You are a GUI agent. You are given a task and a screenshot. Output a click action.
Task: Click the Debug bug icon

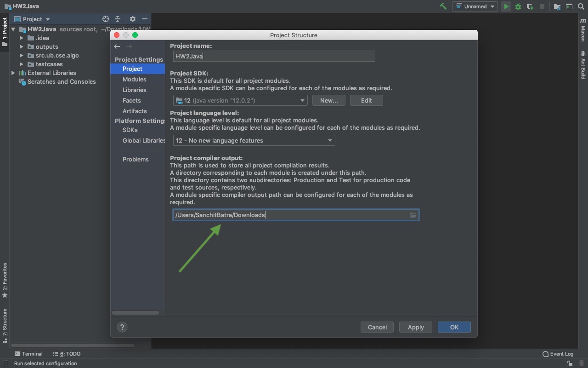(518, 6)
